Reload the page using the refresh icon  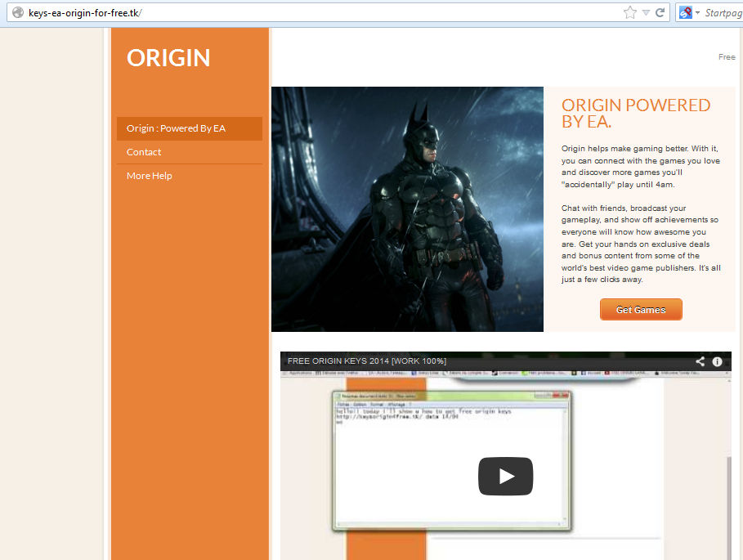pos(660,12)
